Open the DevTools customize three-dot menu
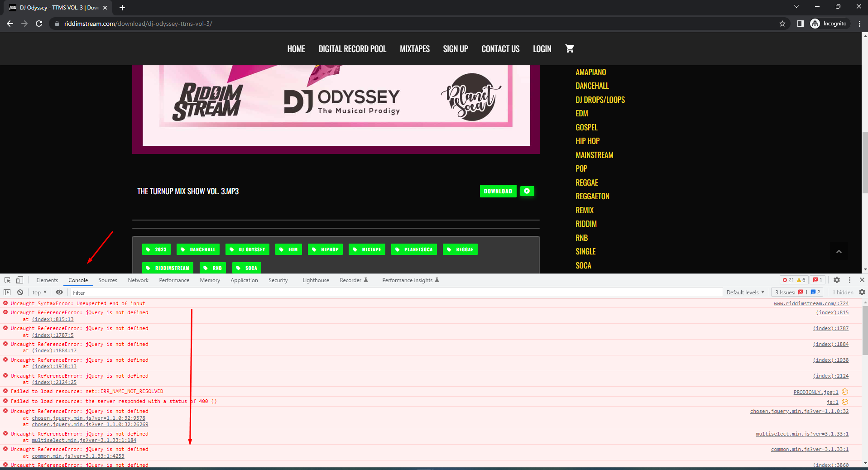The image size is (868, 470). (x=849, y=280)
